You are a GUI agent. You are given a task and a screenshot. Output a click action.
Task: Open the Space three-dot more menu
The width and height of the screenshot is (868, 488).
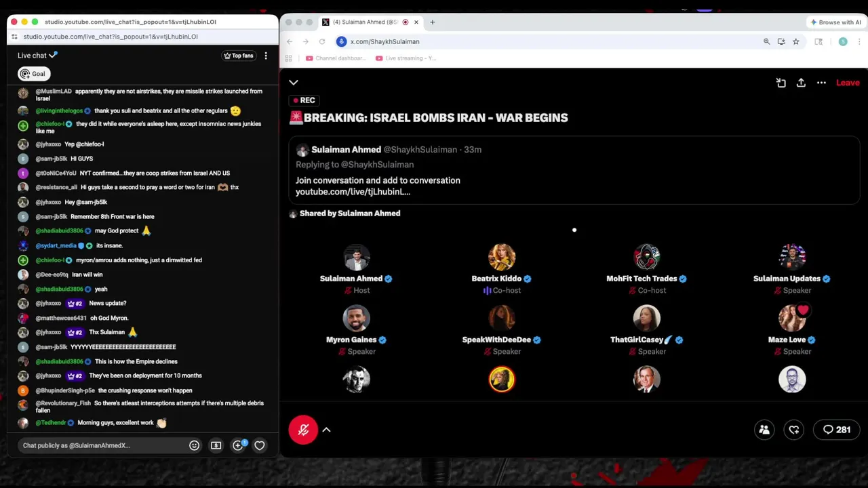tap(821, 83)
